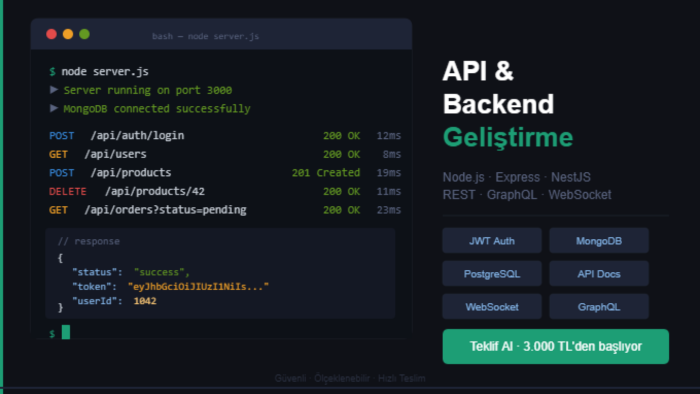The width and height of the screenshot is (700, 394).
Task: Open the API Docs tag
Action: 599,274
